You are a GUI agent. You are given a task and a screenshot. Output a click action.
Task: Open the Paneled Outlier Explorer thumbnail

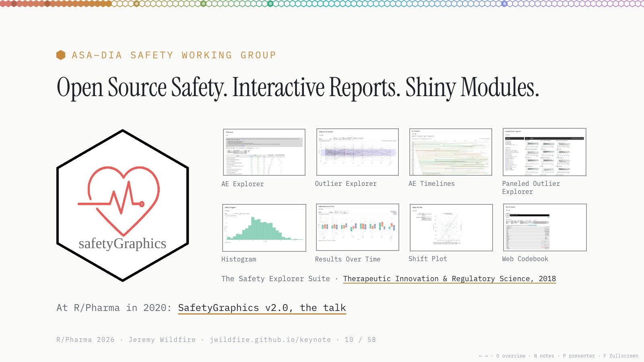[x=545, y=152]
